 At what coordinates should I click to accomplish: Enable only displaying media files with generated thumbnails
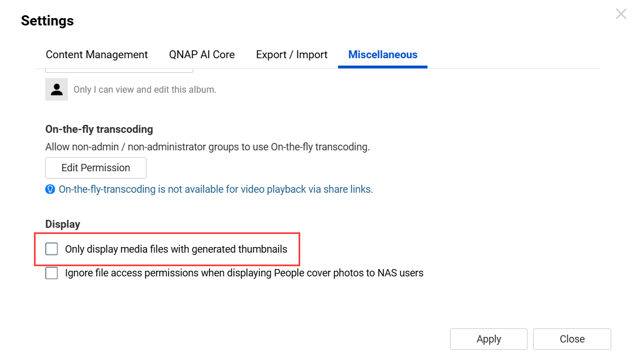click(x=51, y=249)
